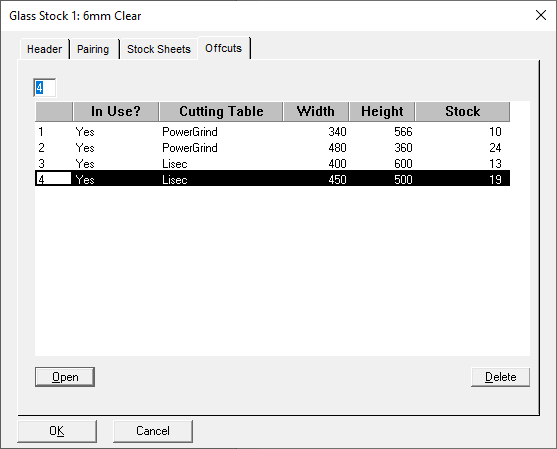This screenshot has height=449, width=557.
Task: Select the Offcuts tab
Action: 223,48
